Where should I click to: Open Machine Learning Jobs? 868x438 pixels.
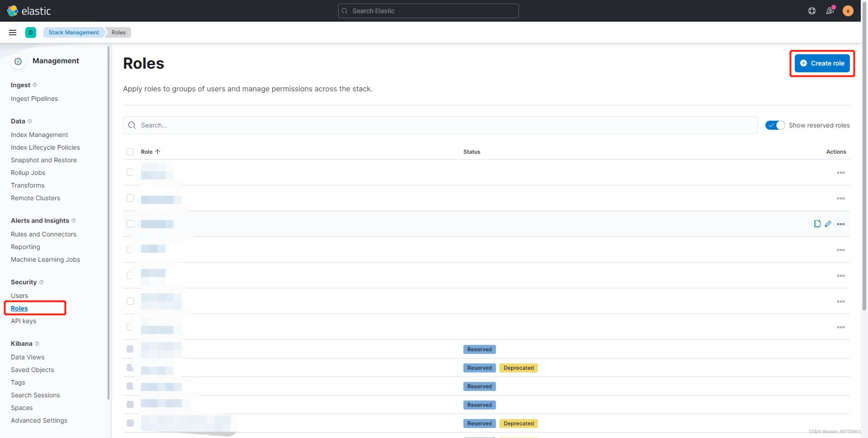coord(45,259)
